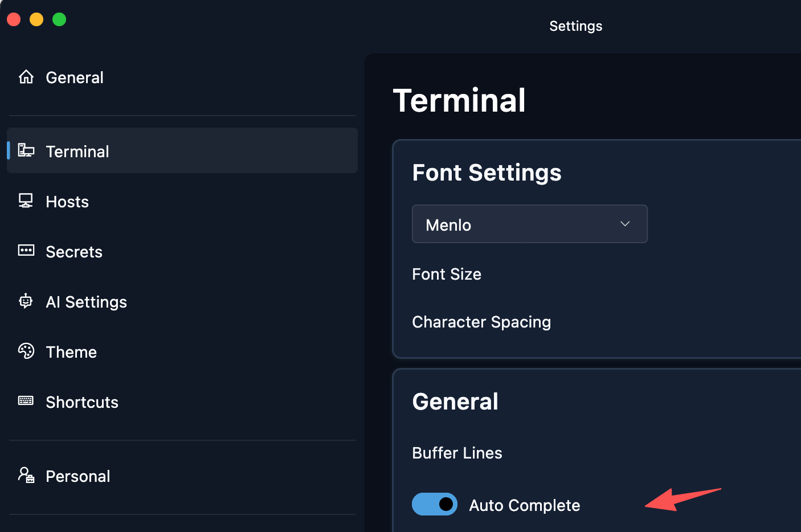Click the Hosts monitor icon
The image size is (801, 532).
coord(26,200)
